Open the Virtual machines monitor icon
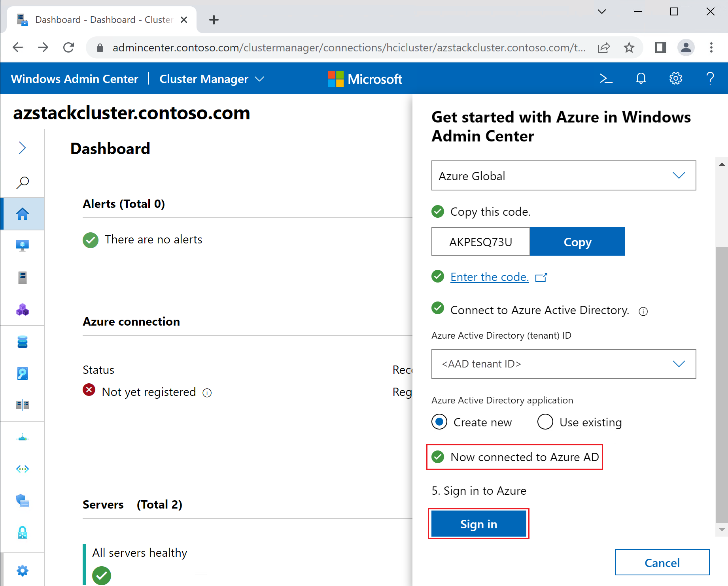 [23, 245]
